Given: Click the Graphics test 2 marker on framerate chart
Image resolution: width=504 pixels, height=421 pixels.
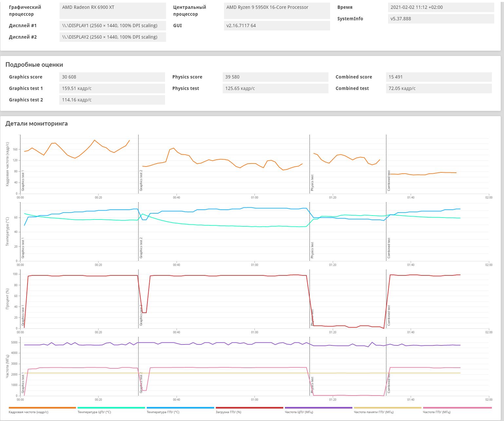Looking at the screenshot, I should click(x=141, y=180).
